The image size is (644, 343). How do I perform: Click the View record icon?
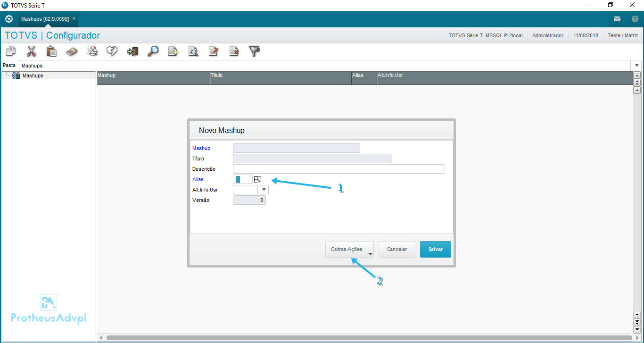(193, 51)
